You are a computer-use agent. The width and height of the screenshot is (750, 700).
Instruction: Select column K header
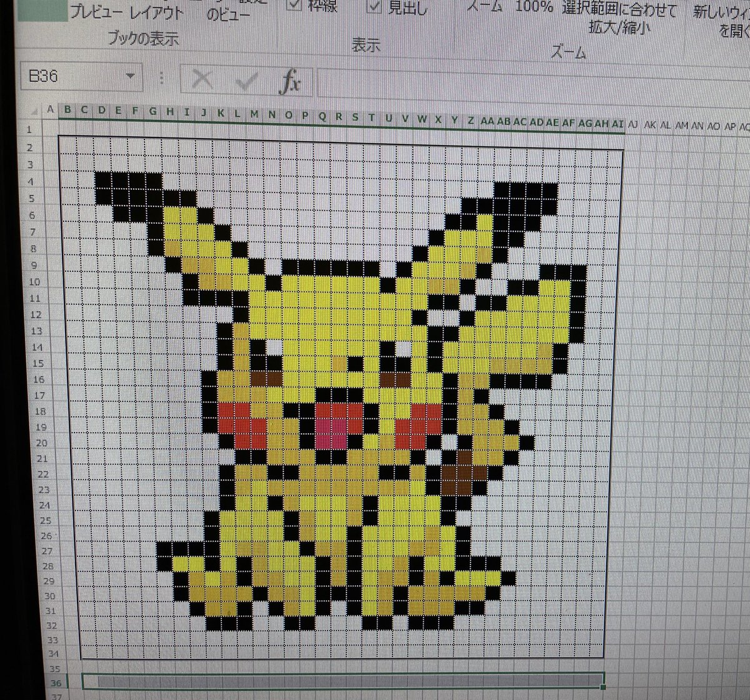click(x=221, y=113)
